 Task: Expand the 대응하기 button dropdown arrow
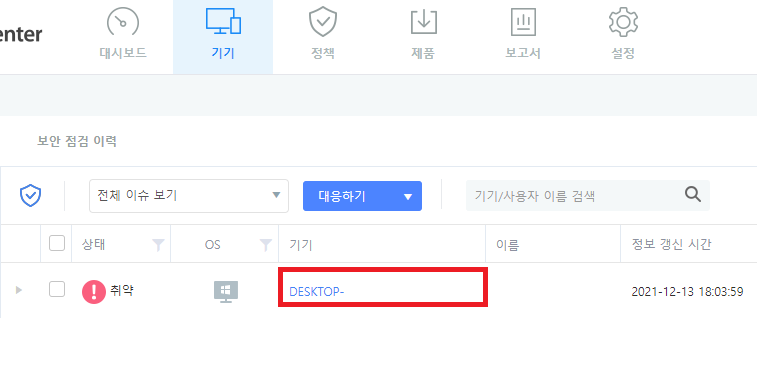click(408, 197)
